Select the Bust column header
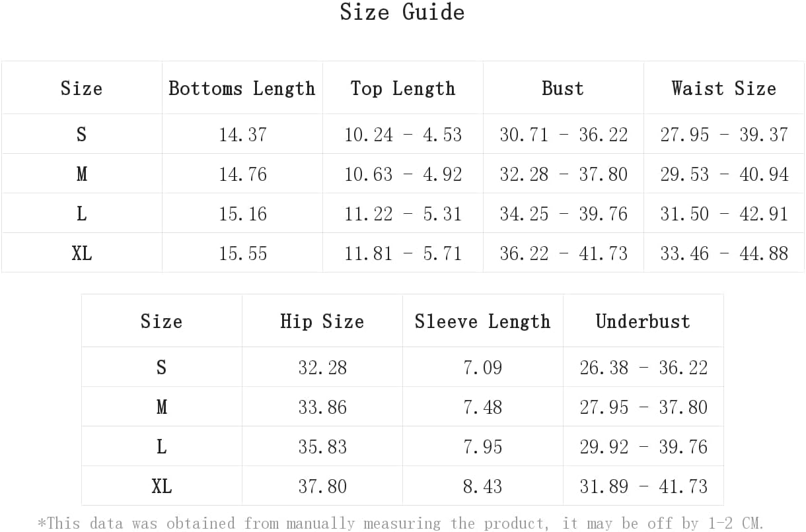 [563, 88]
